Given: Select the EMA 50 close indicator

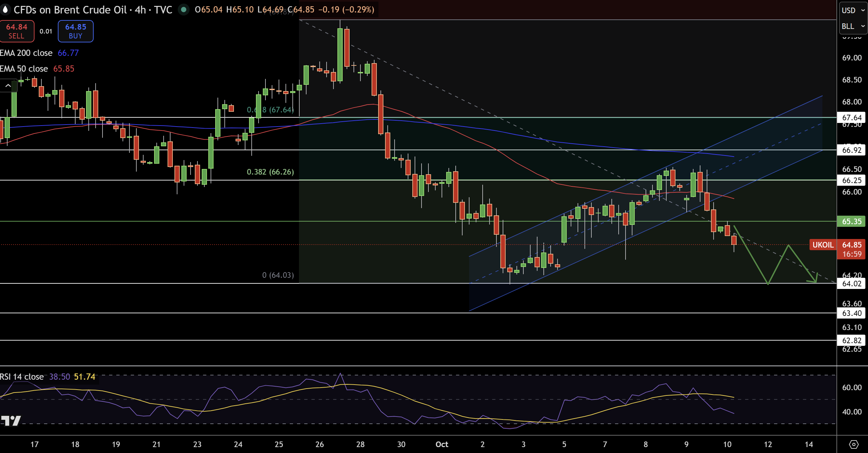Looking at the screenshot, I should click(24, 69).
